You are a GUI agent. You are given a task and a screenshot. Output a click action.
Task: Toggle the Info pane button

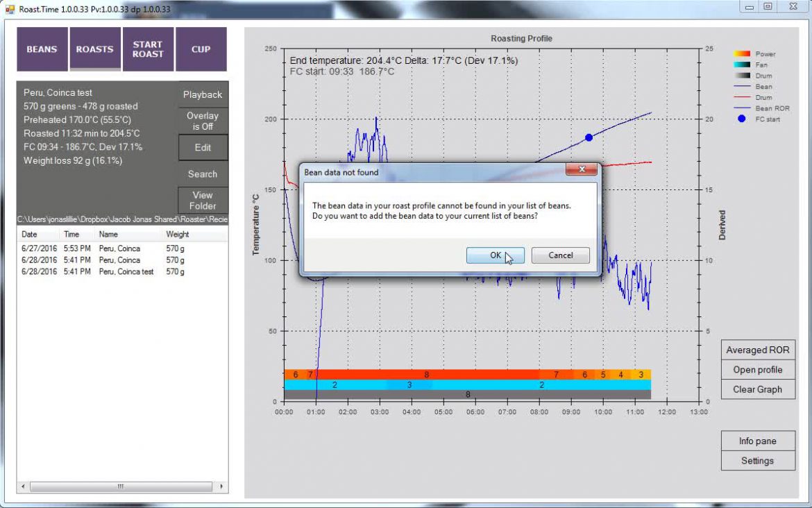(x=757, y=441)
